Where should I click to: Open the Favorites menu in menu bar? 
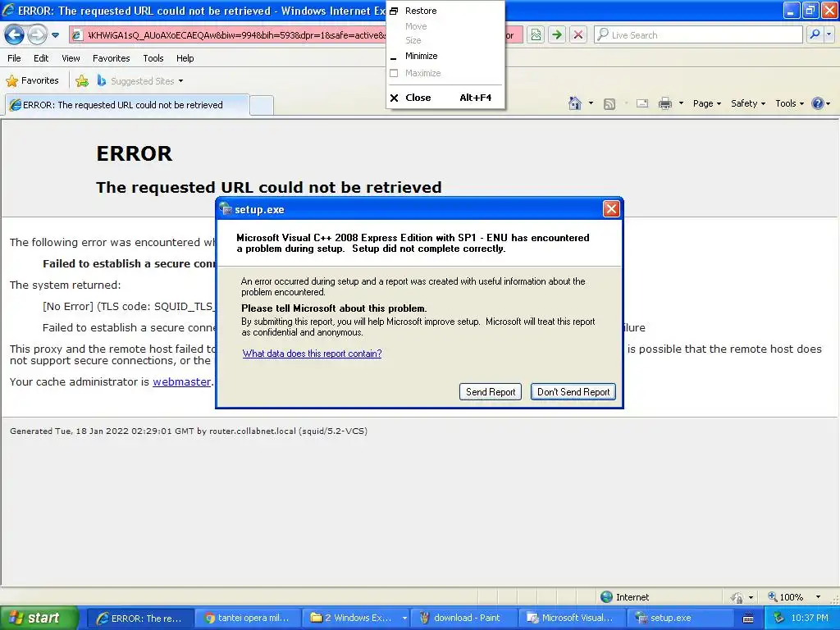tap(111, 58)
